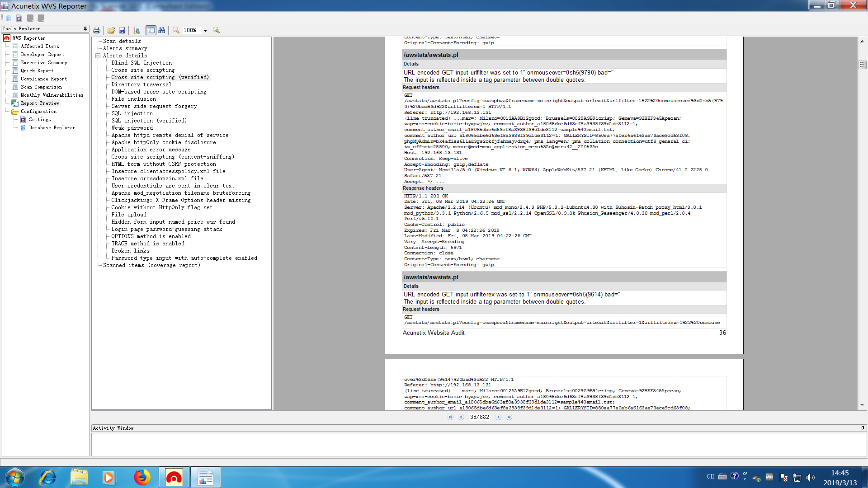Open the 100% zoom level dropdown

click(x=205, y=30)
